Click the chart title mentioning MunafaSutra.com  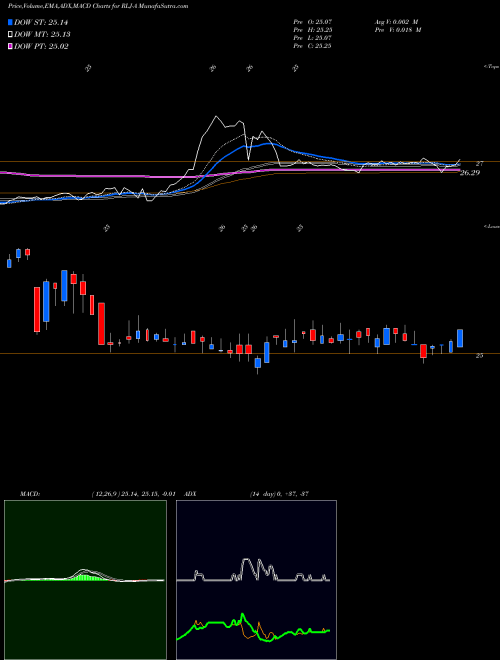pos(98,7)
